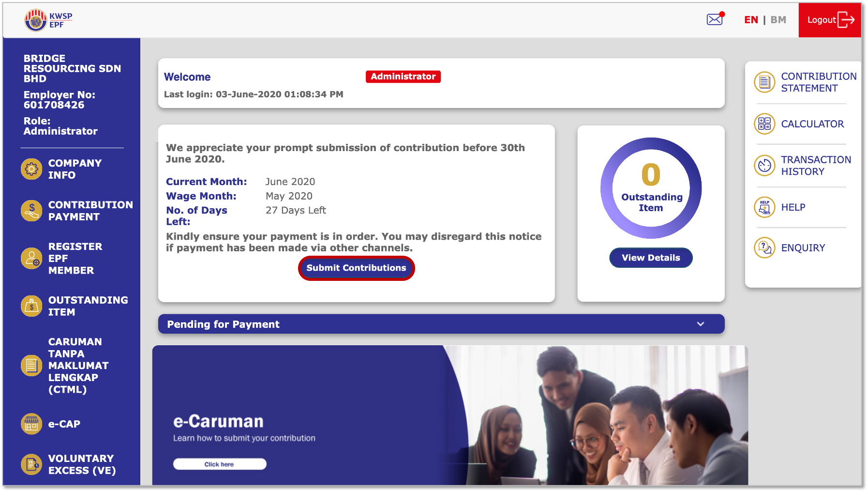This screenshot has height=492, width=868.
Task: Switch language to BM
Action: click(778, 20)
